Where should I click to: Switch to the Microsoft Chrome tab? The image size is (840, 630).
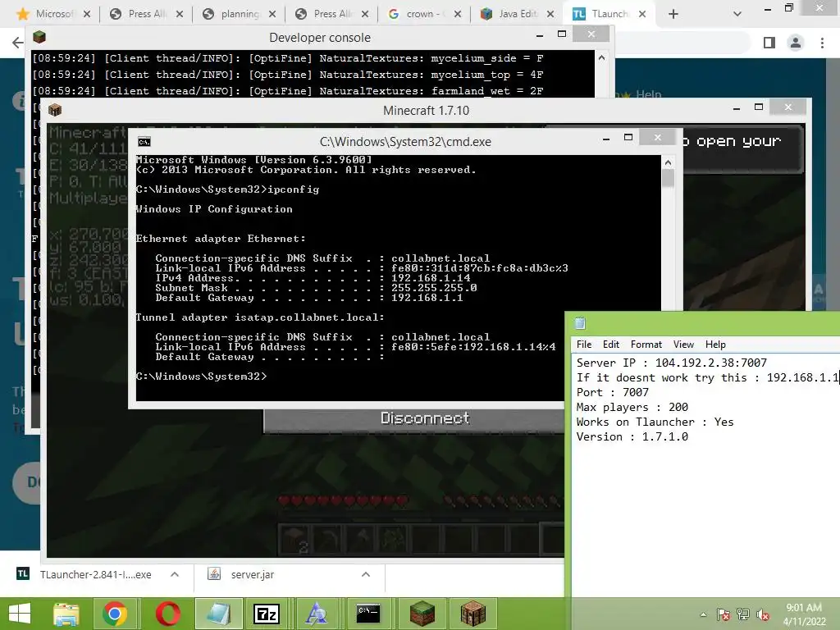(53, 14)
